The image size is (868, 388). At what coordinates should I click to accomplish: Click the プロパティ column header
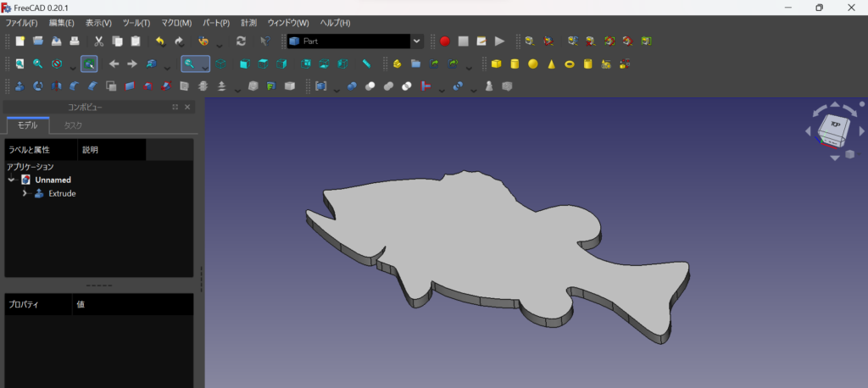point(38,304)
